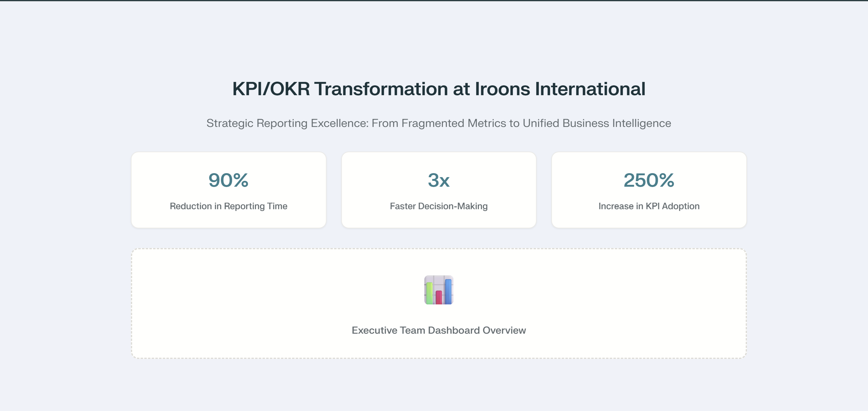Click the dark bar at page top
The height and width of the screenshot is (411, 868).
(x=434, y=0)
